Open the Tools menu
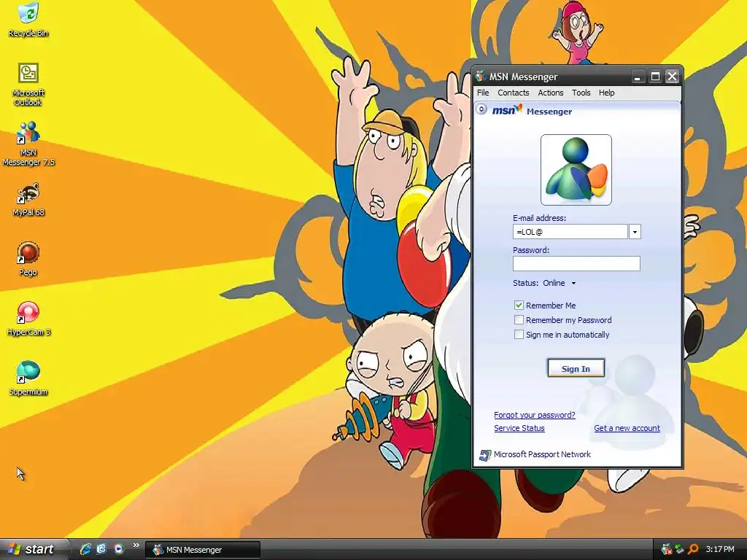This screenshot has height=560, width=747. [x=581, y=93]
